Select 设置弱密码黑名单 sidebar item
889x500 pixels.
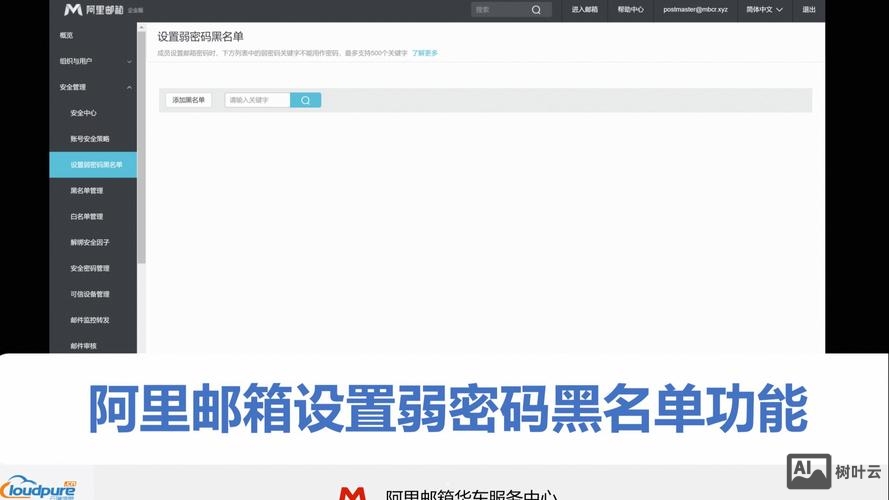(x=93, y=165)
